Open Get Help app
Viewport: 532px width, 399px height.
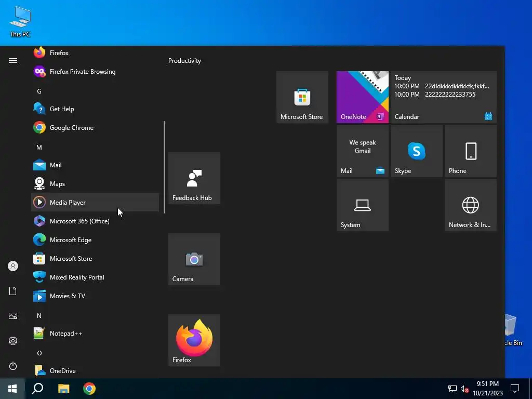pyautogui.click(x=95, y=109)
